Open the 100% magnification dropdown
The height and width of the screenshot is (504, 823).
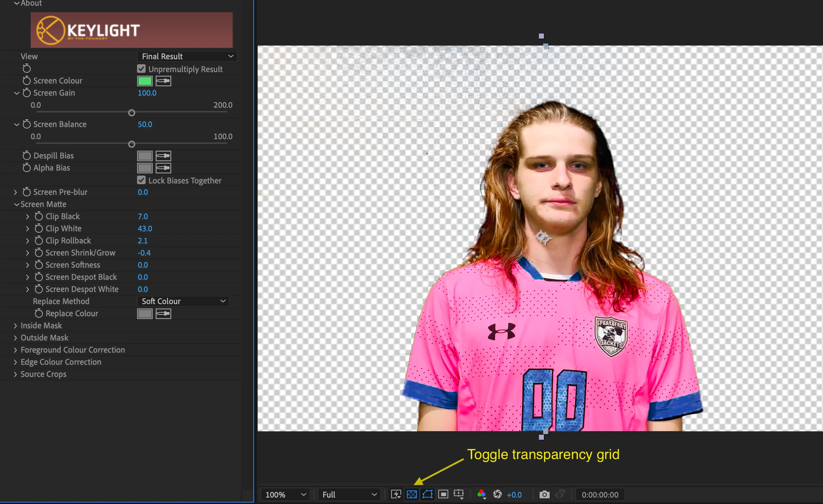(285, 495)
